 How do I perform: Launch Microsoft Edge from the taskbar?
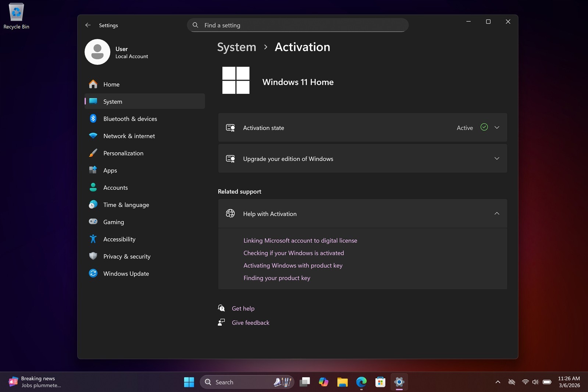tap(361, 382)
